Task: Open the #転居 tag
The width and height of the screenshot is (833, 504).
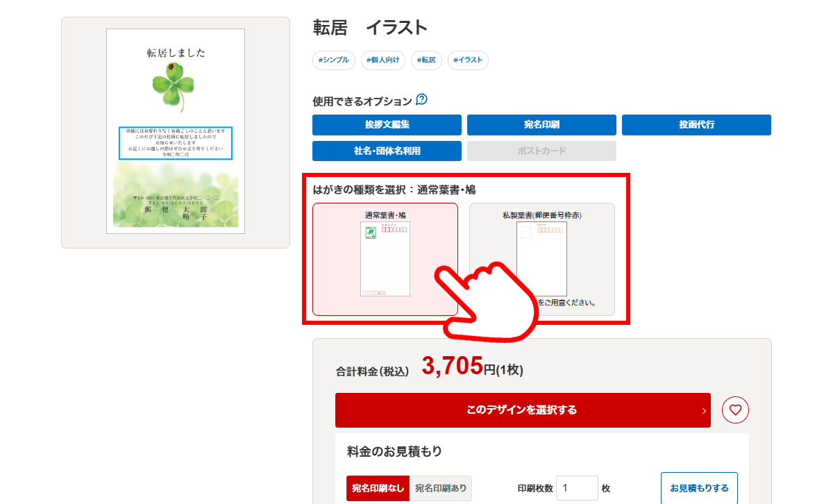Action: coord(426,60)
